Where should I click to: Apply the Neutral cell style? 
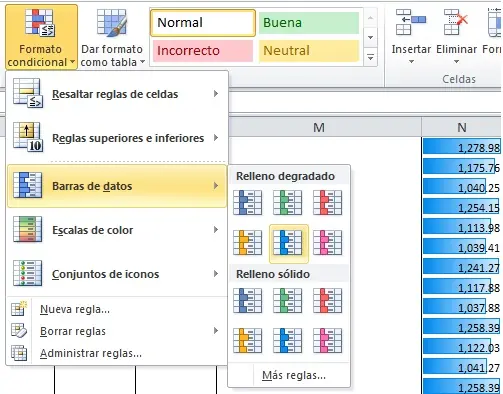pos(309,51)
